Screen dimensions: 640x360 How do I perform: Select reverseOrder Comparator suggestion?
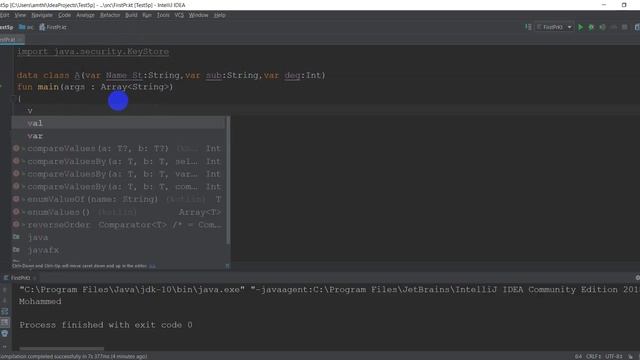(x=118, y=224)
